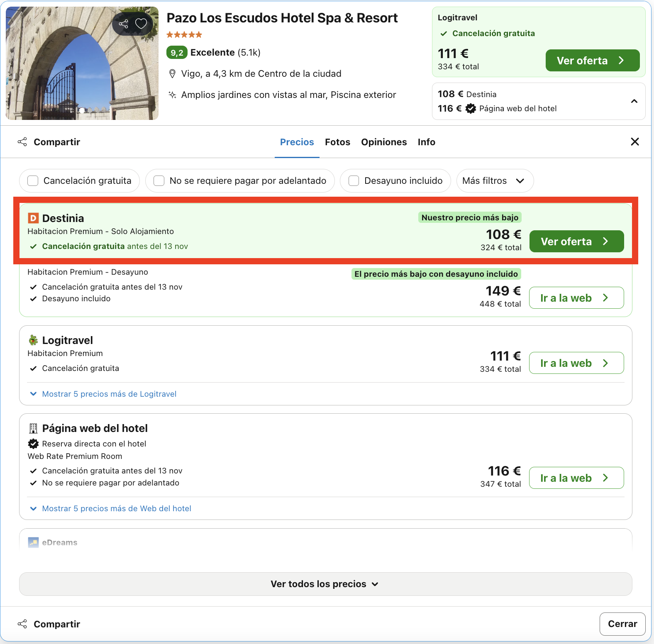Click the Pazo Los Escudos Hotel title
This screenshot has height=644, width=654.
pyautogui.click(x=282, y=18)
